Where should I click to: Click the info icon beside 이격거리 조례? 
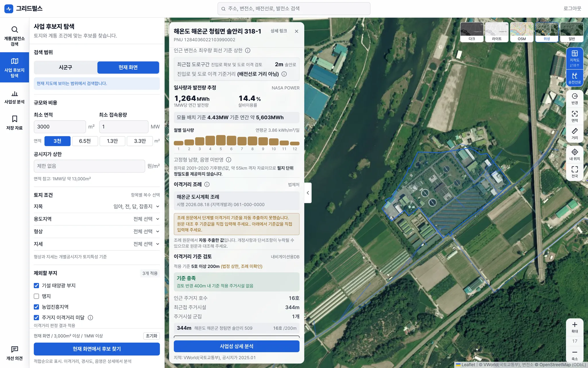pyautogui.click(x=207, y=184)
